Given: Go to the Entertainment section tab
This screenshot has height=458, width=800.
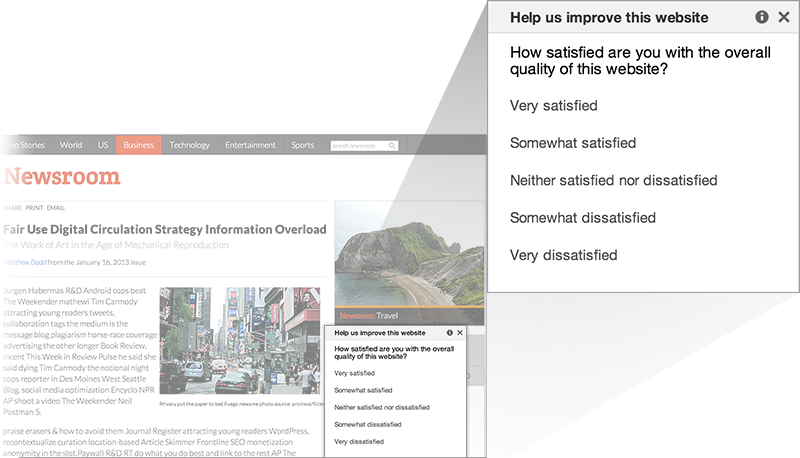Looking at the screenshot, I should coord(250,145).
